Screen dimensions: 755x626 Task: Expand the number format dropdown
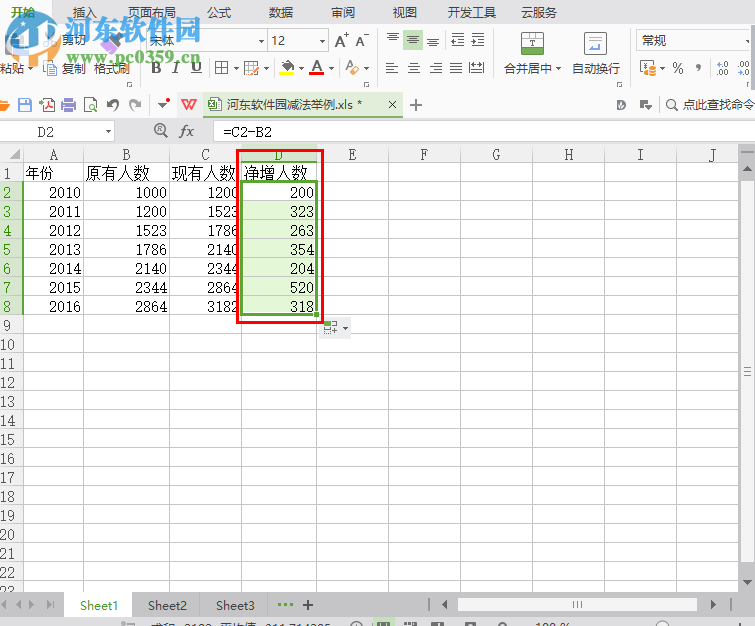746,41
